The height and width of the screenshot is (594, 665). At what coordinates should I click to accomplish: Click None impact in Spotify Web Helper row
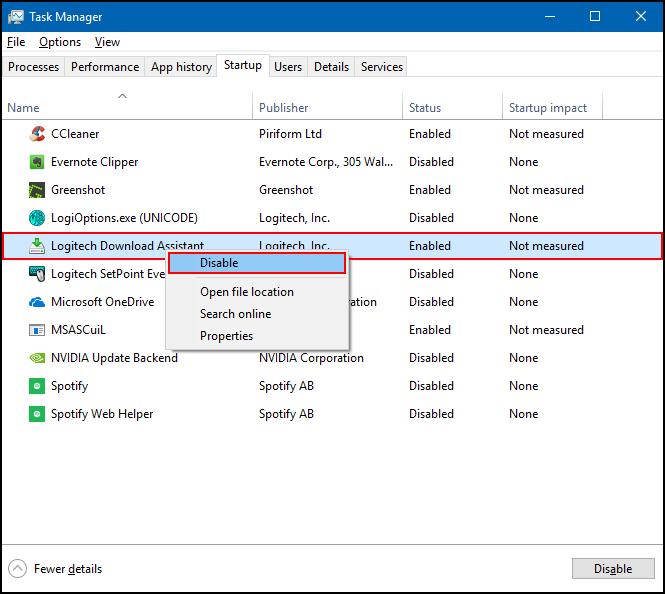pyautogui.click(x=524, y=414)
